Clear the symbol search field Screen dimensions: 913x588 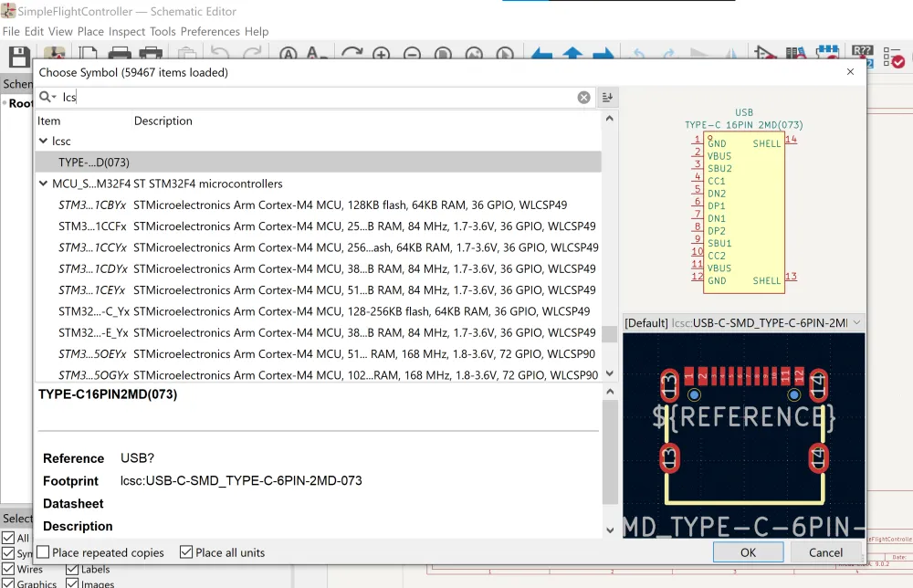point(584,98)
